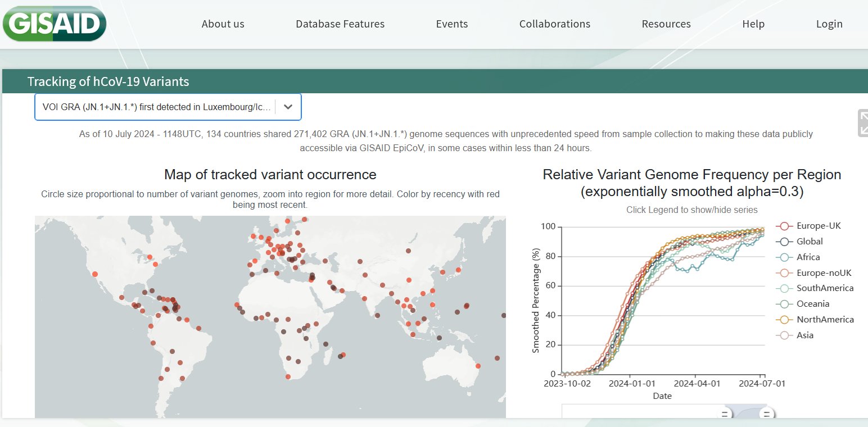Click the expand fullscreen icon at right edge

tap(863, 123)
